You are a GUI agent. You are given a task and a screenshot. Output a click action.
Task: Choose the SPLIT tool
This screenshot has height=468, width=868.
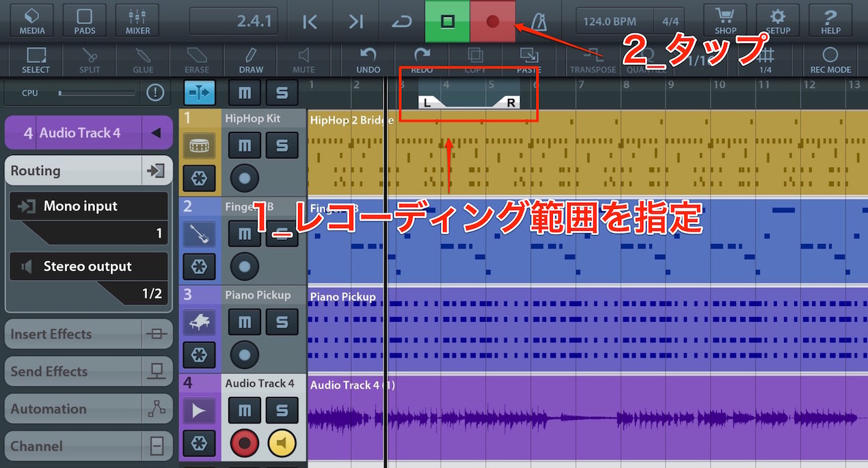[x=90, y=60]
